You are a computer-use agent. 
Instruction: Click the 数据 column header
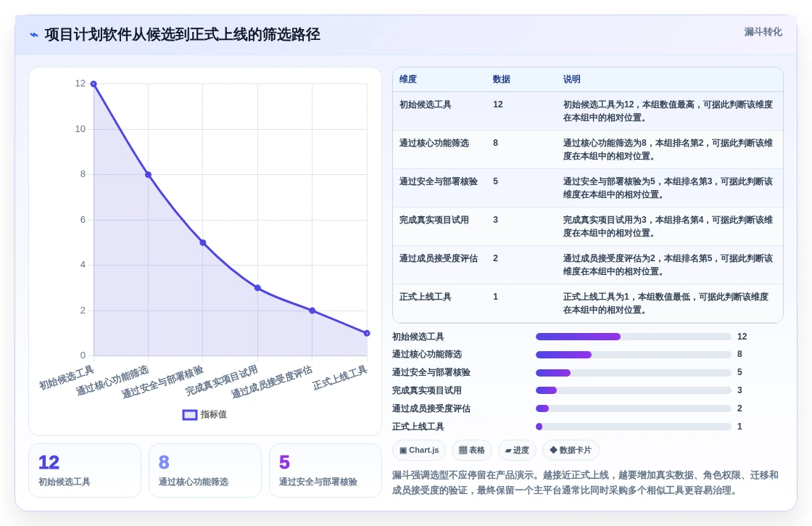pyautogui.click(x=501, y=79)
